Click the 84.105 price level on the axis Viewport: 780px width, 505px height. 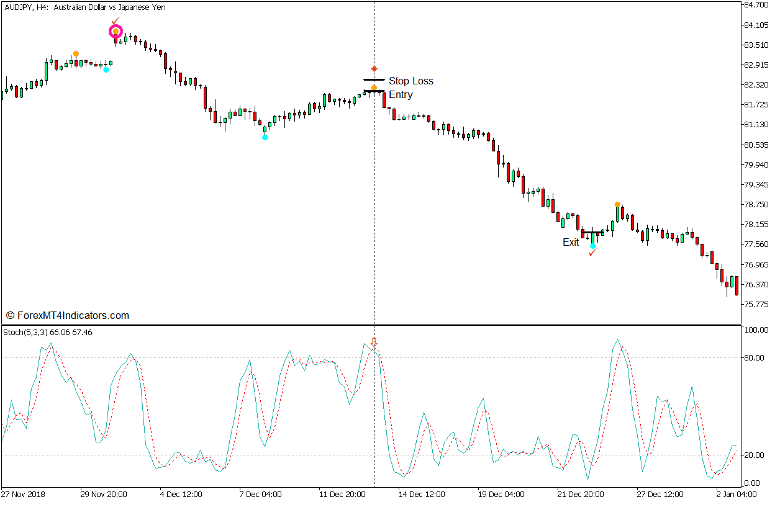756,25
